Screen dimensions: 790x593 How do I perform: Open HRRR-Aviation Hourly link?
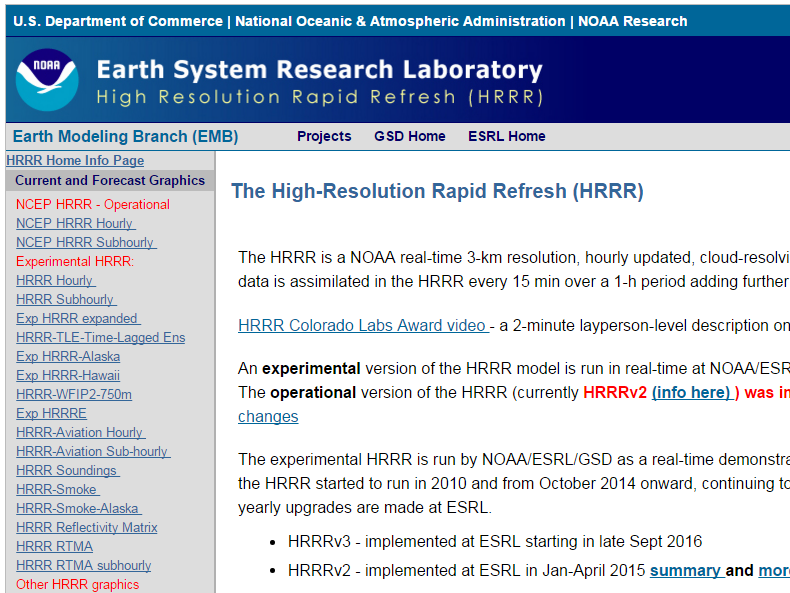[81, 432]
